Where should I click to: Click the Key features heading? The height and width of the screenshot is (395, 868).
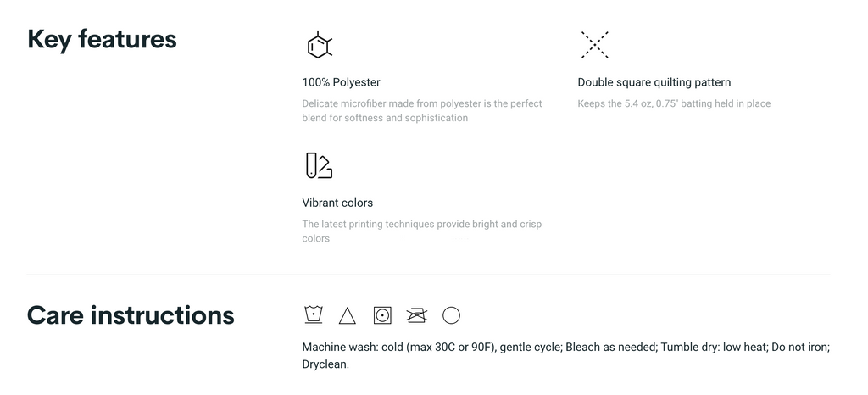pos(102,39)
